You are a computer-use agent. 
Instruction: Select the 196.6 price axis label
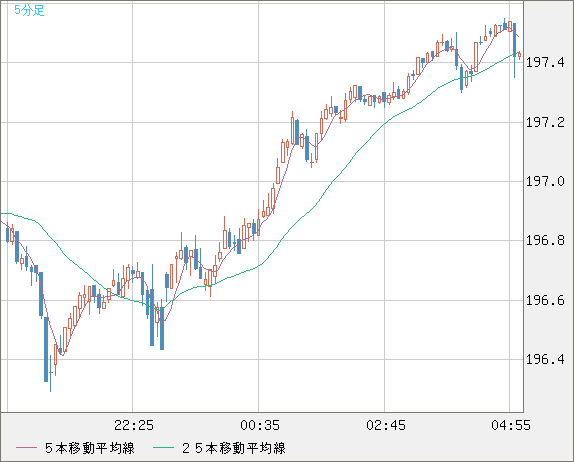(x=545, y=301)
